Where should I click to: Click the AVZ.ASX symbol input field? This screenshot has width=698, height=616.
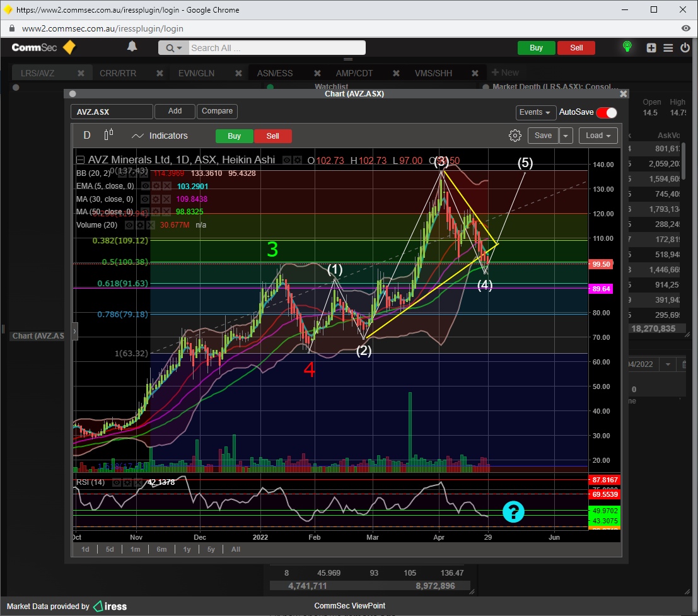tap(112, 112)
